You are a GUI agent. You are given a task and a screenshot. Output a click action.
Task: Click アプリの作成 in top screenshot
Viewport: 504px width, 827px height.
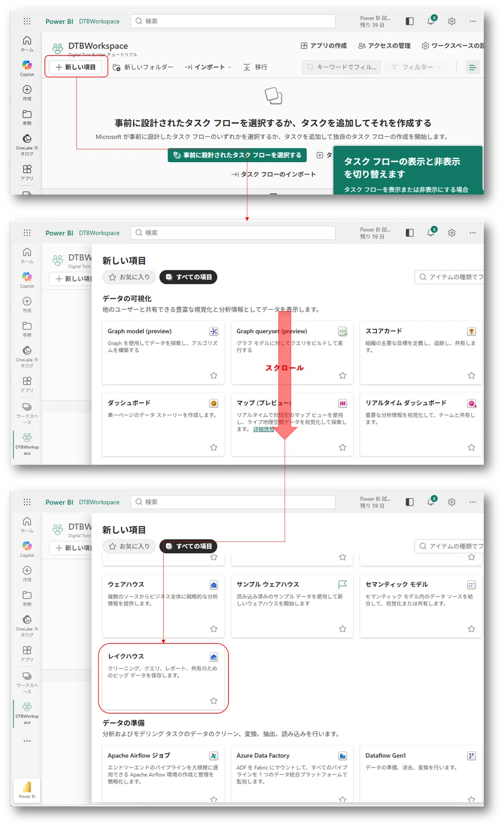(324, 46)
